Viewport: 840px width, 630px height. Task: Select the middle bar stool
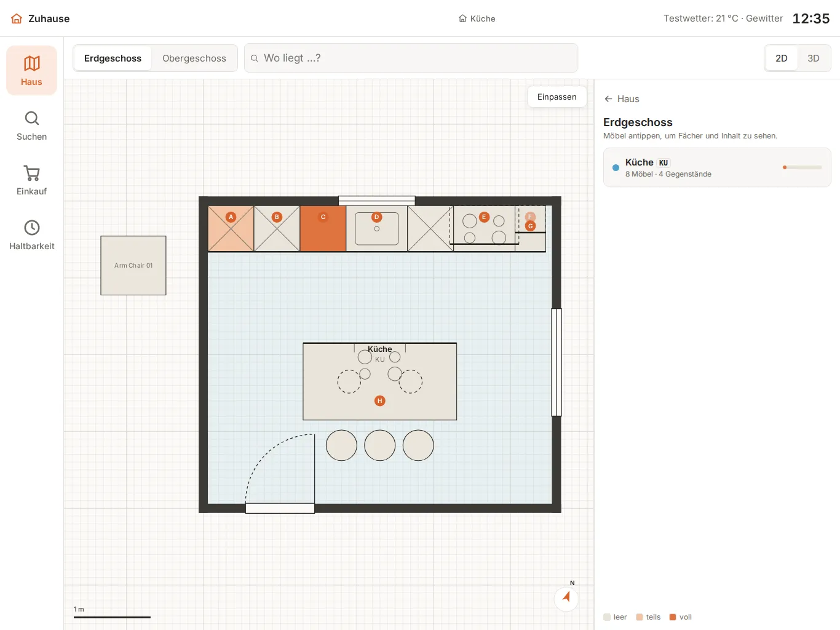click(380, 445)
